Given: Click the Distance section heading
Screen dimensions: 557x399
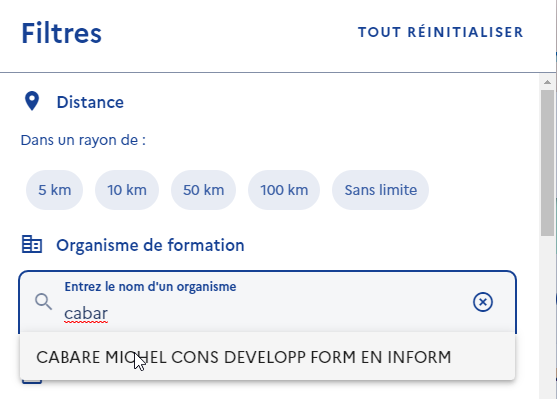Looking at the screenshot, I should 90,102.
